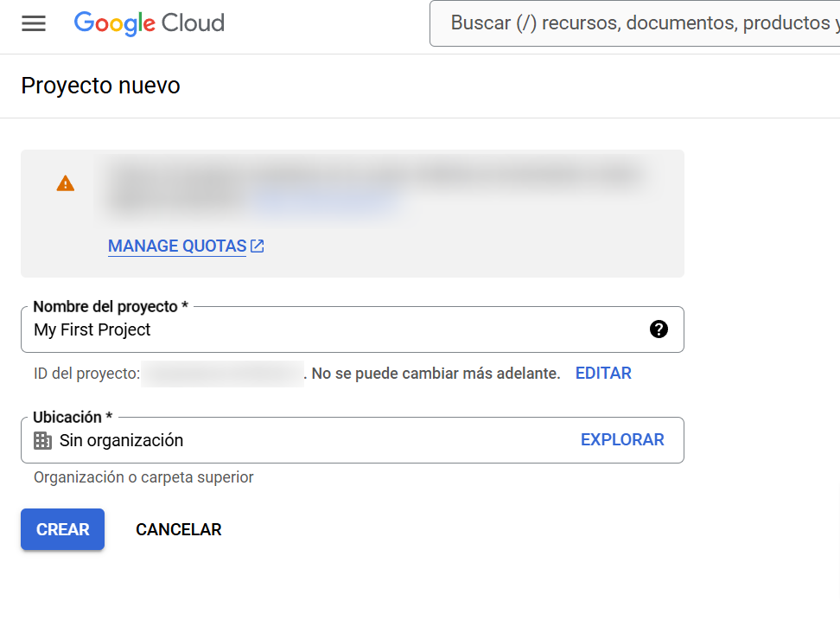Click the Proyecto nuevo page heading
840x633 pixels.
[100, 86]
